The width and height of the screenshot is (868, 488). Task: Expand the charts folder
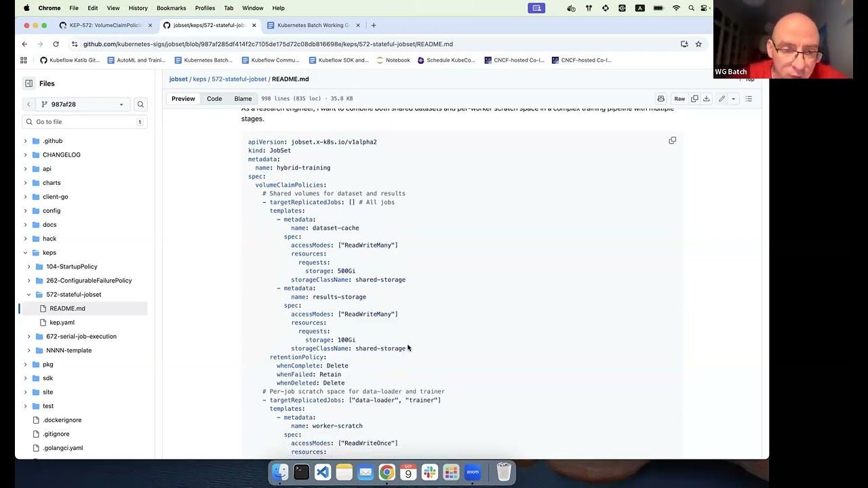26,183
